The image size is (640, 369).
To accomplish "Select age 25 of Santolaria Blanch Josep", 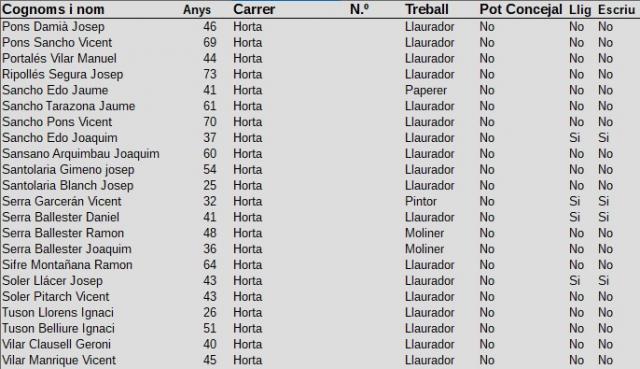I will coord(210,185).
